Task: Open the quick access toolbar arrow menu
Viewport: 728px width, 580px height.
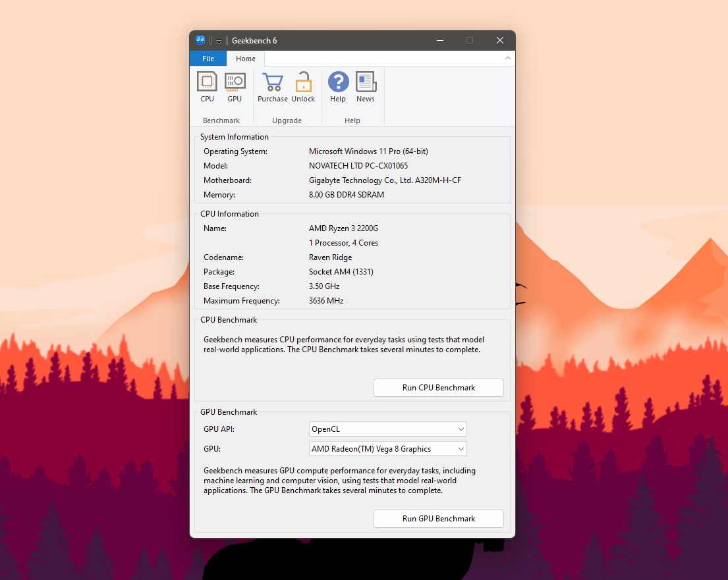Action: click(219, 41)
